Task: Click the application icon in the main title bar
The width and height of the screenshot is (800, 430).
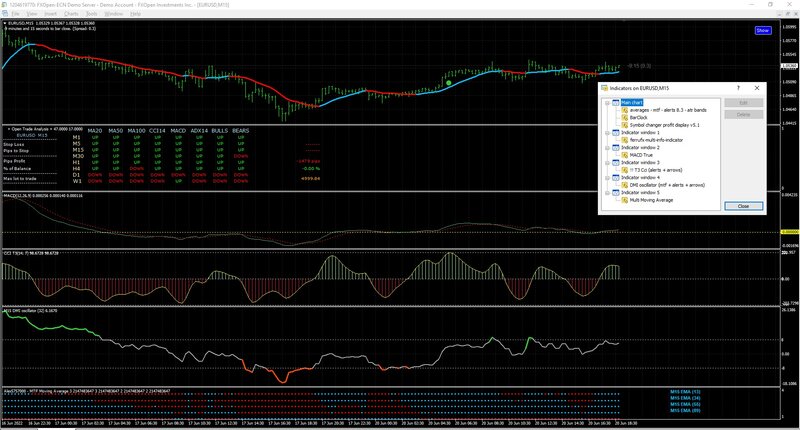Action: pyautogui.click(x=5, y=5)
